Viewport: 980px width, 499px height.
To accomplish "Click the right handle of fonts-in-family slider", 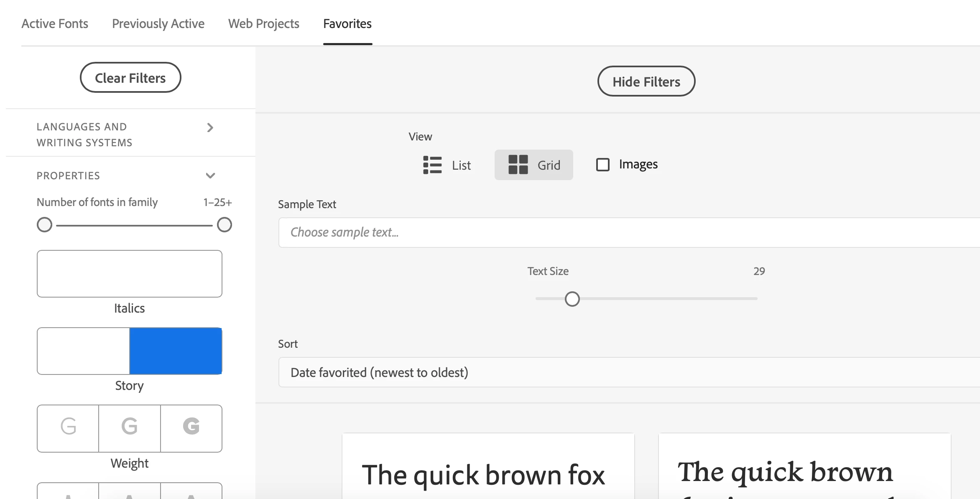I will [x=225, y=225].
